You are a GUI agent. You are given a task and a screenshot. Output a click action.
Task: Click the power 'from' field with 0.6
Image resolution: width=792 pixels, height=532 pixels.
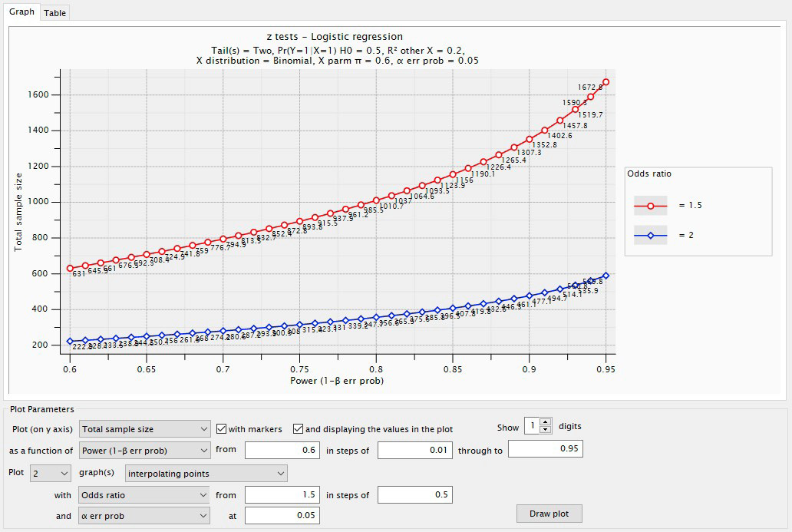pos(282,451)
